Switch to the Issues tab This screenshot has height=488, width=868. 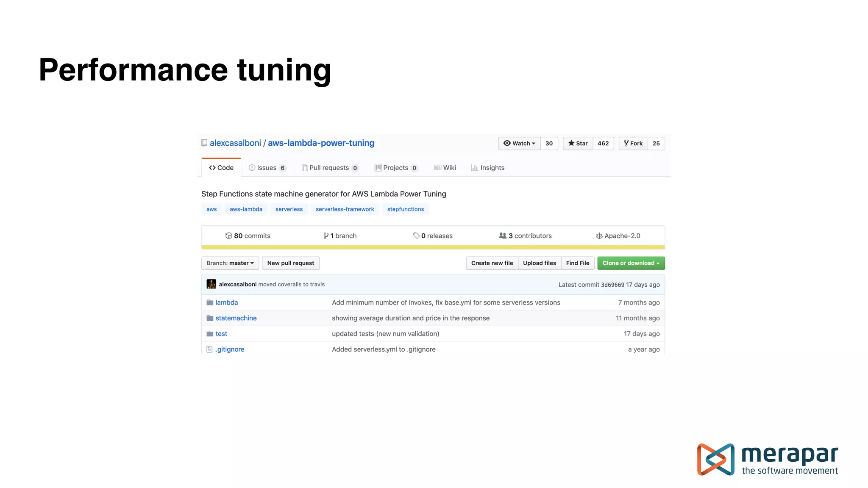pyautogui.click(x=267, y=168)
